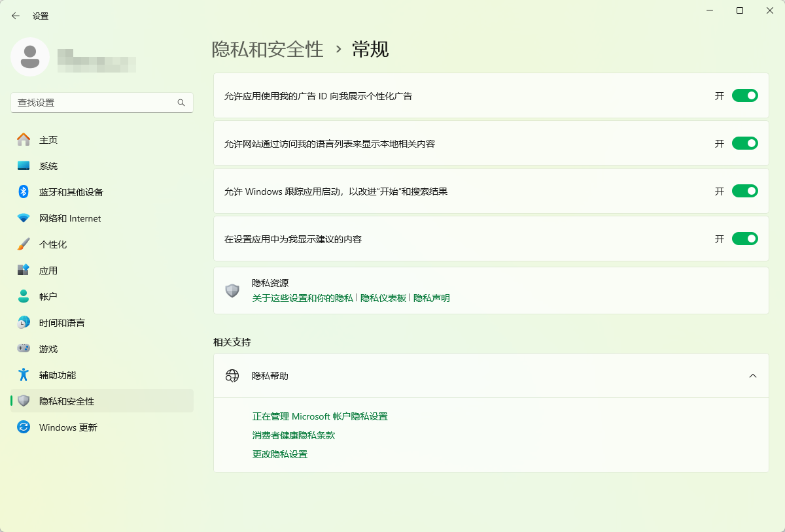The width and height of the screenshot is (785, 532).
Task: Collapse the 隐私帮助 section chevron
Action: [x=753, y=376]
